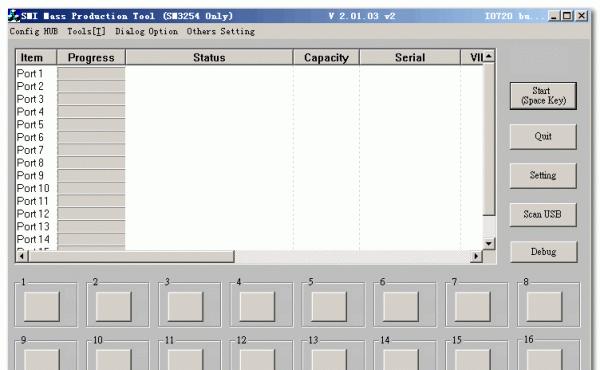Click port slot button 12
Screen dimensions: 600x370
pos(257,360)
